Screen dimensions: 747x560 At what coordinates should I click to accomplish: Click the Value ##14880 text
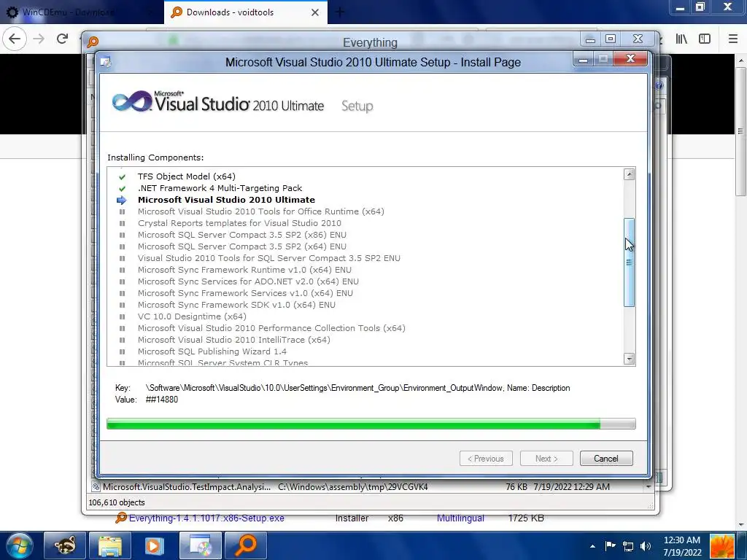point(161,400)
